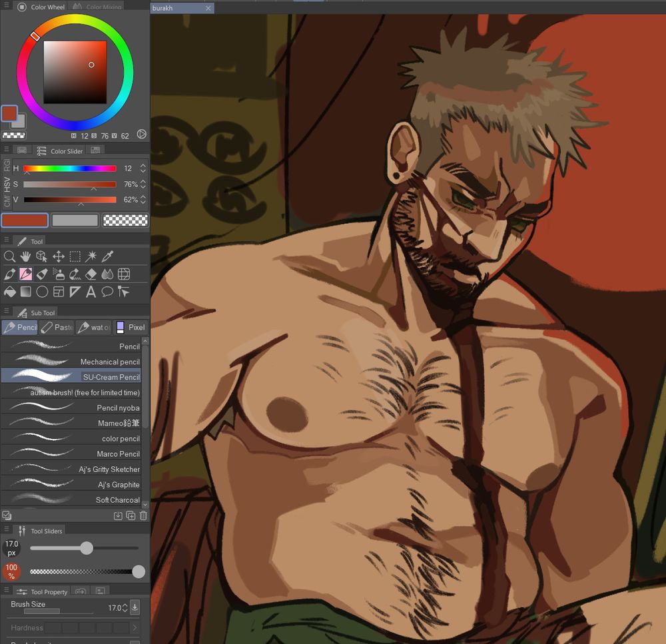Select the main red-brown color bar swatch
666x644 pixels.
pos(25,220)
